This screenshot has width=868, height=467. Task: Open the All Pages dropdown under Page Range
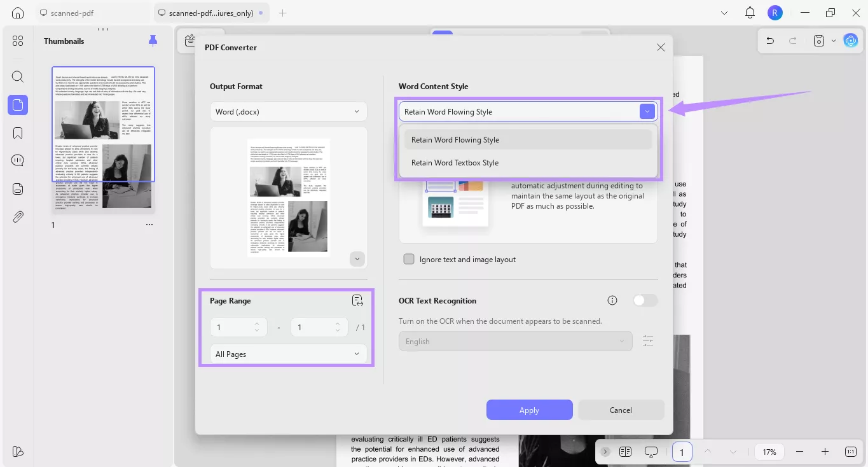(288, 354)
